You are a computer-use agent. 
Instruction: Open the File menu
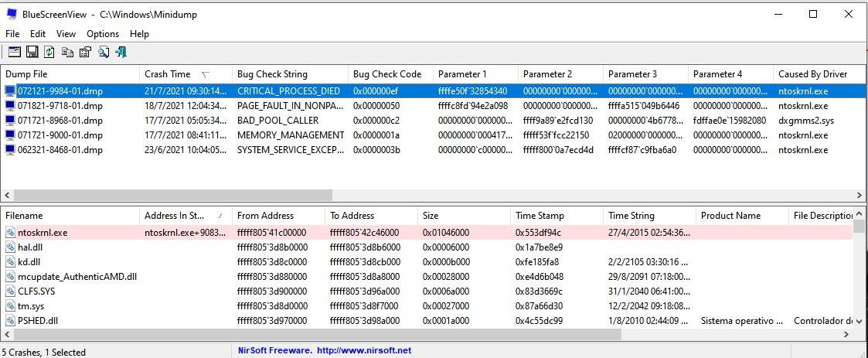click(x=12, y=34)
